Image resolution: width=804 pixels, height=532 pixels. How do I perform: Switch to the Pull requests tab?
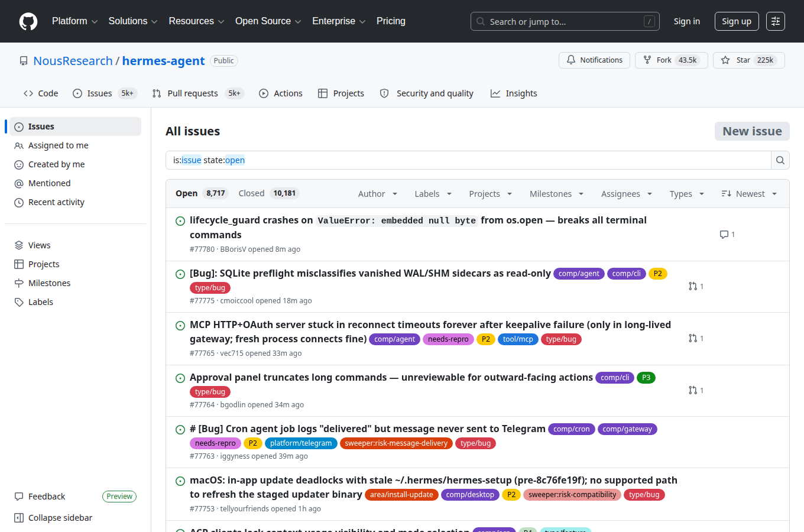point(198,93)
